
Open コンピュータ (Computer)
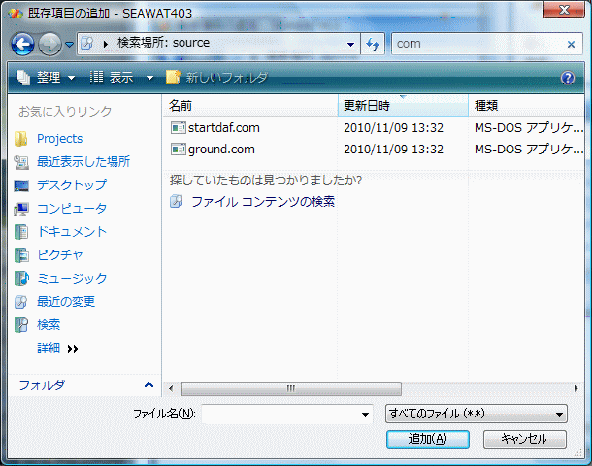pyautogui.click(x=72, y=208)
